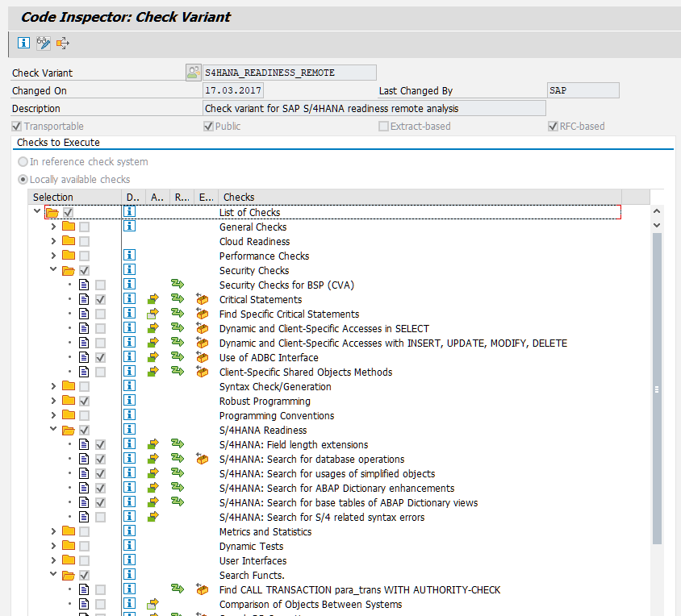681x616 pixels.
Task: Click the remote-capable icon for Critical Statements
Action: [178, 298]
